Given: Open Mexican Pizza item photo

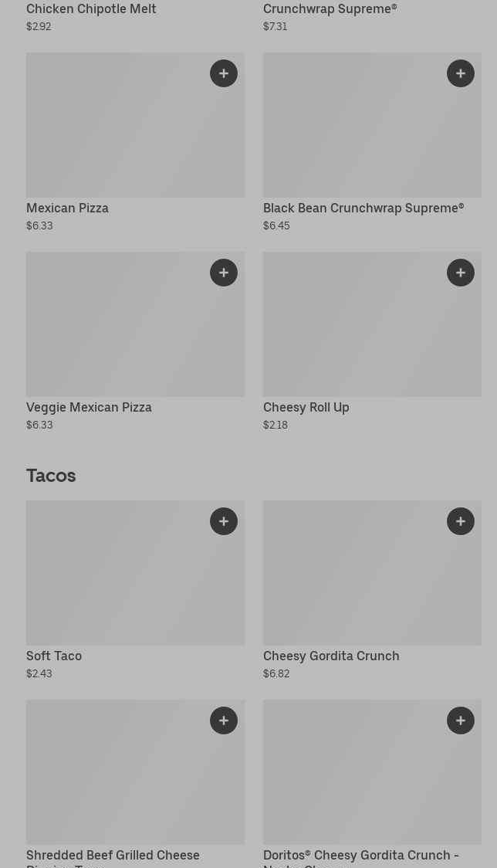Looking at the screenshot, I should 116,131.
